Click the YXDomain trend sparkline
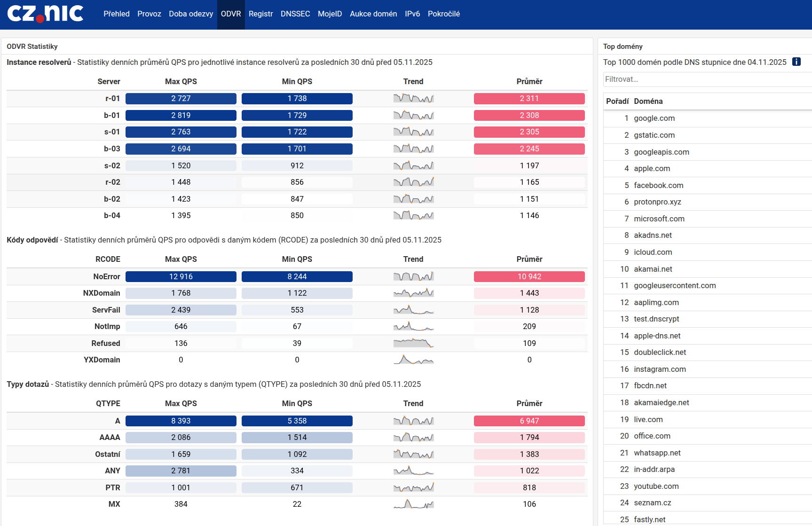 tap(413, 360)
